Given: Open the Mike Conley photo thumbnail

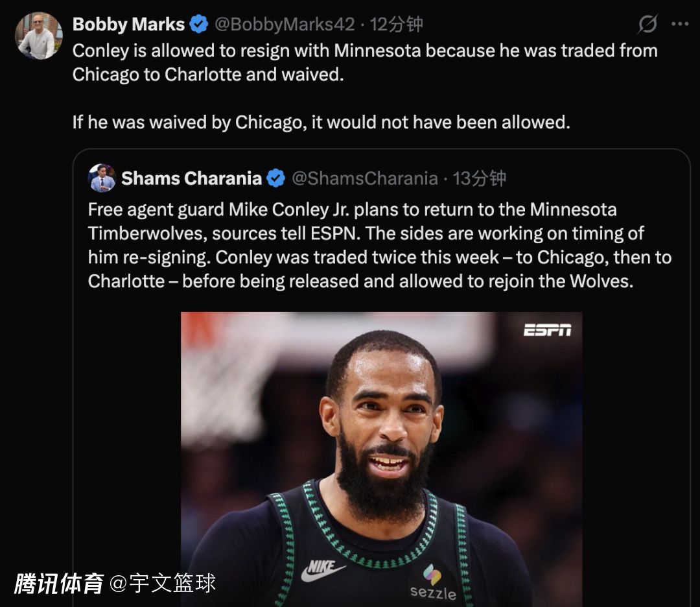Looking at the screenshot, I should 381,459.
